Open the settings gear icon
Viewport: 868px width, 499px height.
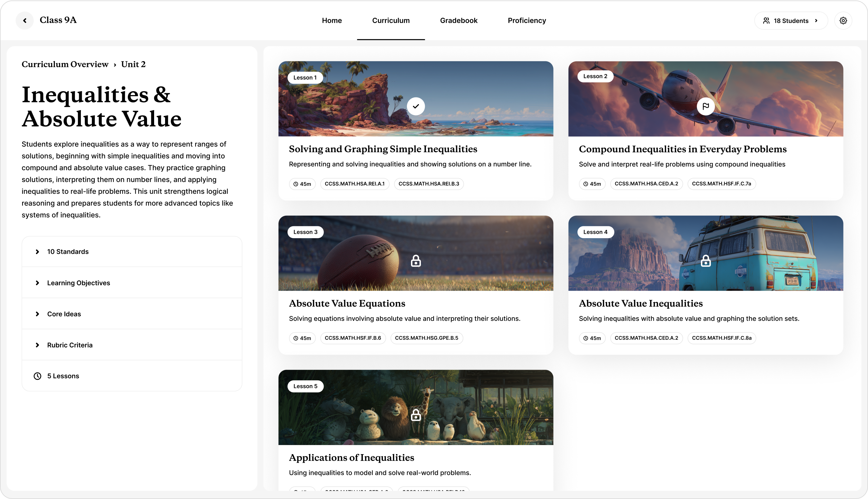tap(843, 21)
